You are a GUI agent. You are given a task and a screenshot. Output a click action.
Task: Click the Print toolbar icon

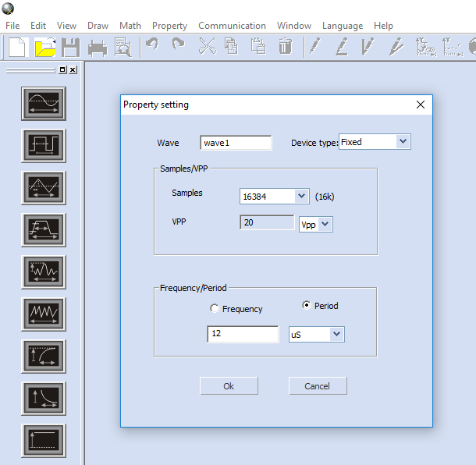coord(98,47)
